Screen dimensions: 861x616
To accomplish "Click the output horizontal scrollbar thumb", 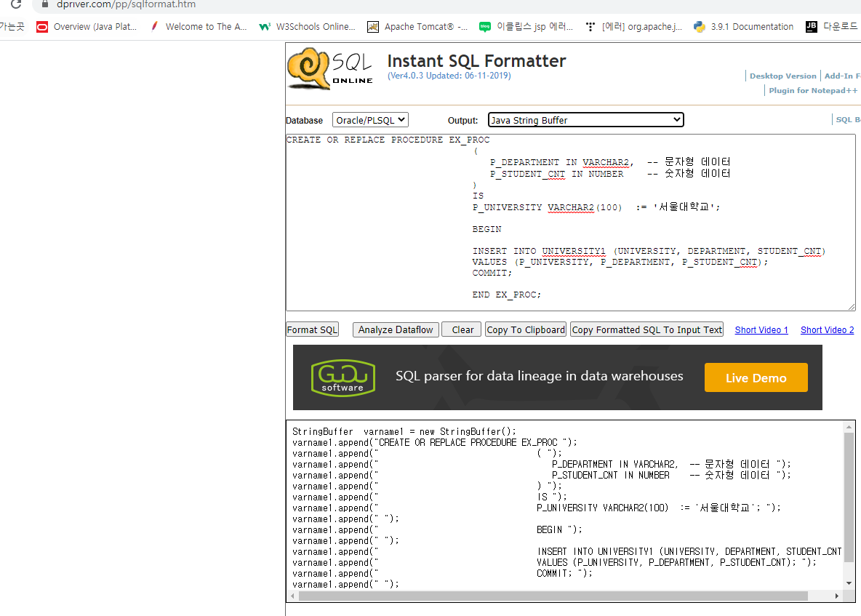I will pos(553,596).
